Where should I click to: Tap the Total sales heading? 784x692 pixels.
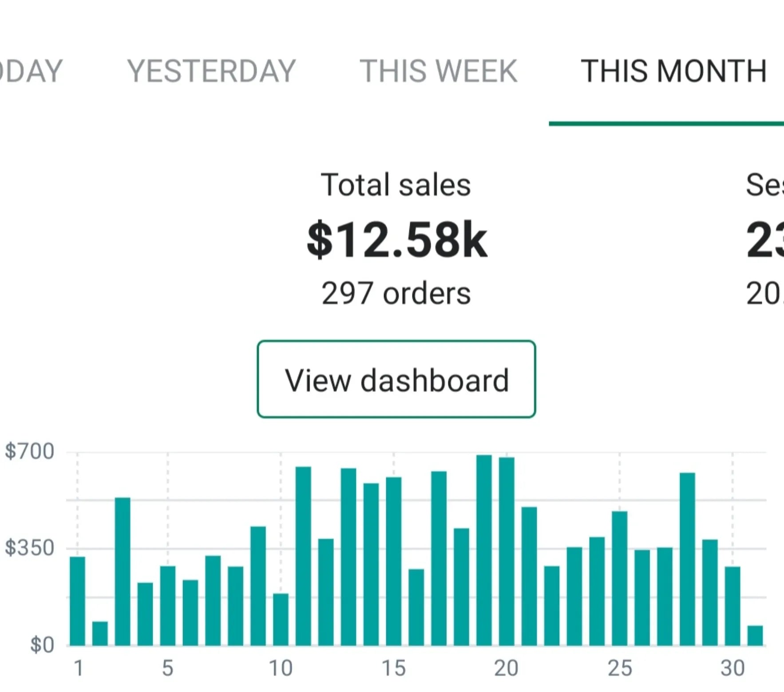[396, 185]
